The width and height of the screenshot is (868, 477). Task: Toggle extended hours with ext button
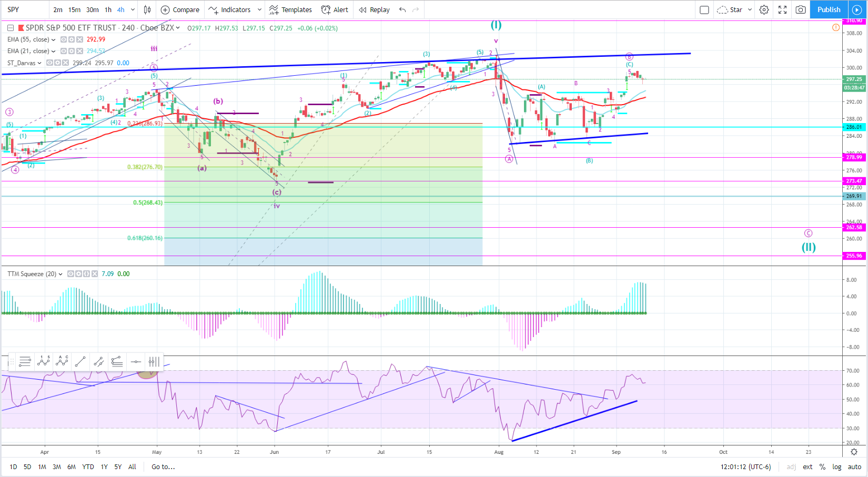[808, 467]
